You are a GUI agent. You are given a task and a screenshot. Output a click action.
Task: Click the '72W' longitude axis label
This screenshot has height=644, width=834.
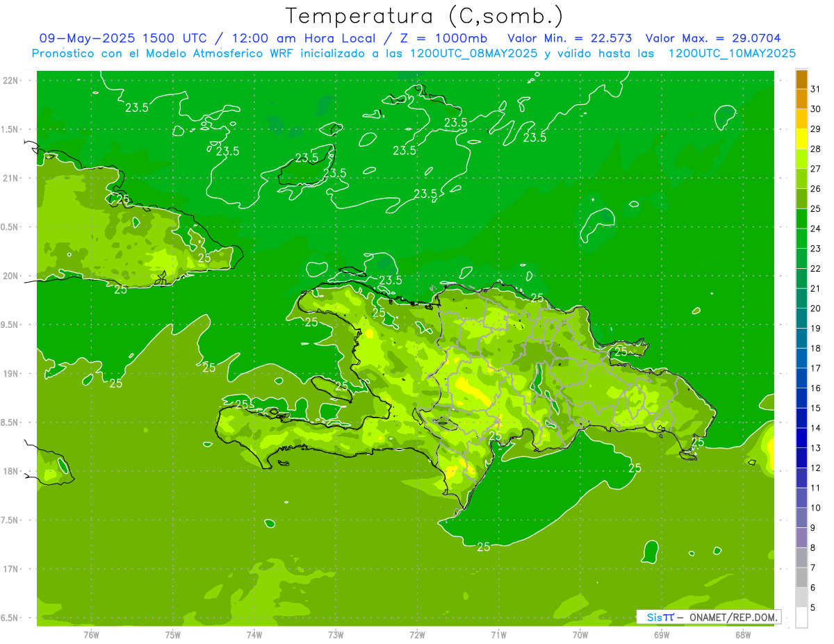pos(417,634)
